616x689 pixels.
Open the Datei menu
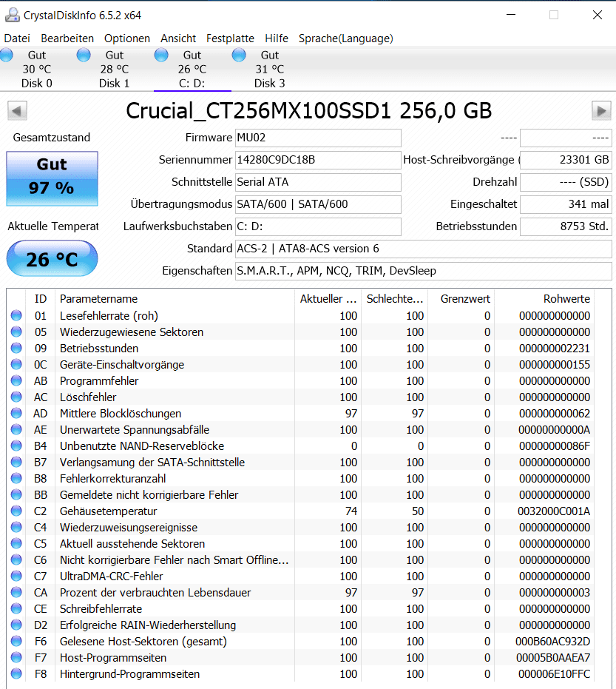17,38
